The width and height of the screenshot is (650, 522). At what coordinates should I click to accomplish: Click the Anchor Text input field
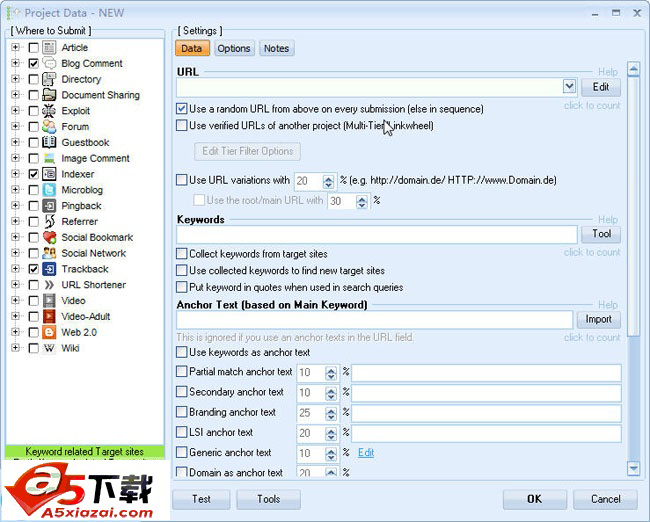[x=375, y=320]
